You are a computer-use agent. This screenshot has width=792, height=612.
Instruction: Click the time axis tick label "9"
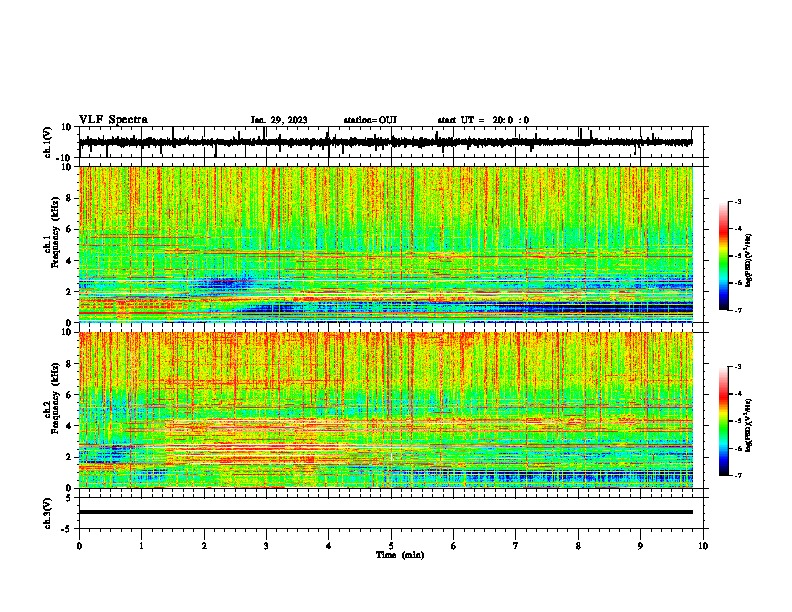[640, 546]
